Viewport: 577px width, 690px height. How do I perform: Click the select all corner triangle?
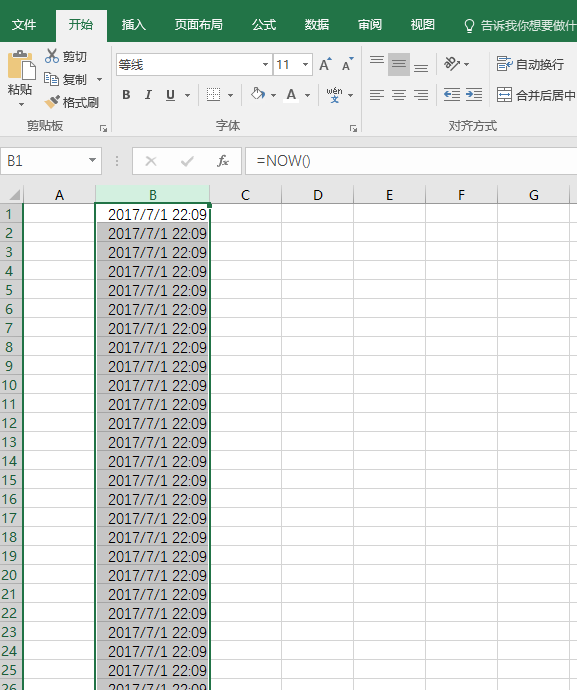tap(14, 195)
